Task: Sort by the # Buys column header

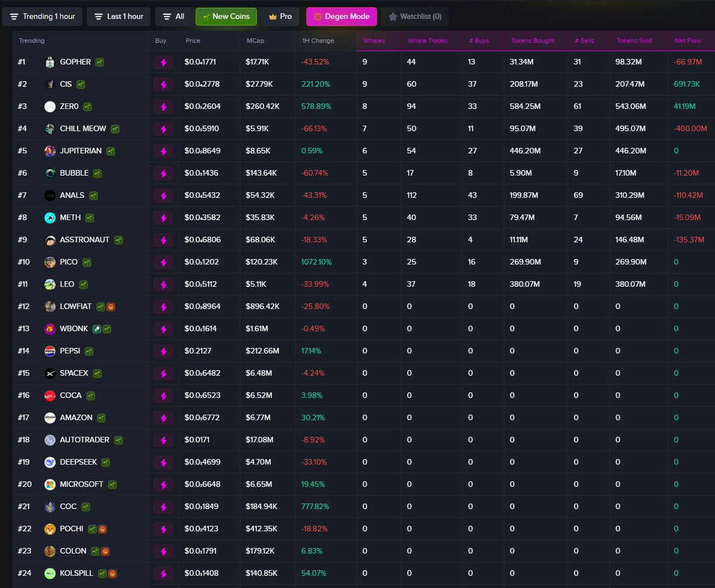Action: [478, 41]
